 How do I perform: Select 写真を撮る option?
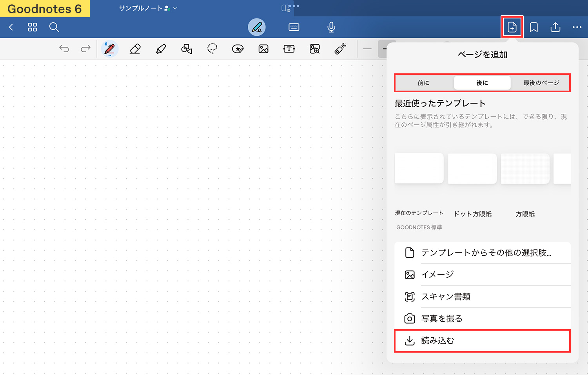pos(482,319)
